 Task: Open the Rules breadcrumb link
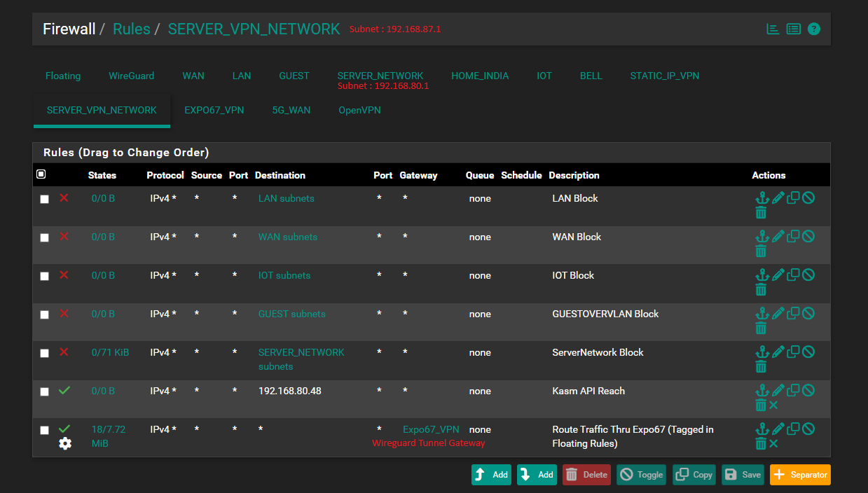coord(132,29)
